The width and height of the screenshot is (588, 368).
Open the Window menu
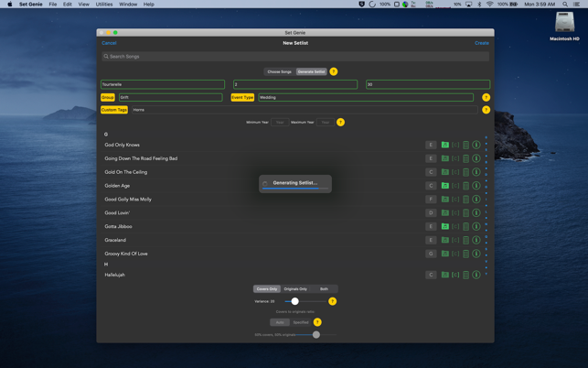click(128, 5)
